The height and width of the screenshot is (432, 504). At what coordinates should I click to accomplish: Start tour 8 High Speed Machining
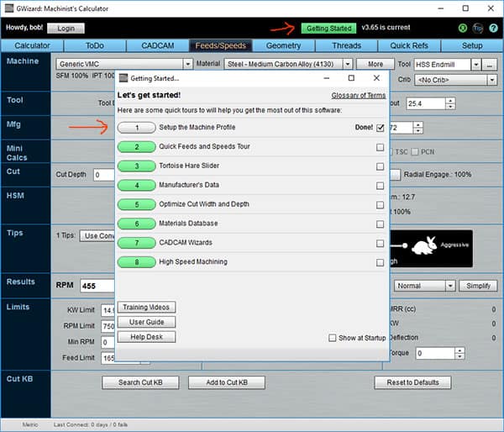click(x=137, y=262)
